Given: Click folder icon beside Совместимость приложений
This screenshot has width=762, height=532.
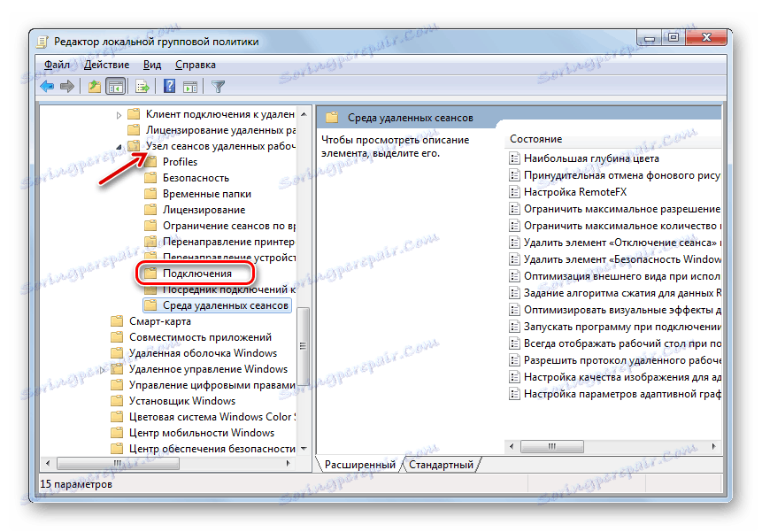Looking at the screenshot, I should (117, 337).
